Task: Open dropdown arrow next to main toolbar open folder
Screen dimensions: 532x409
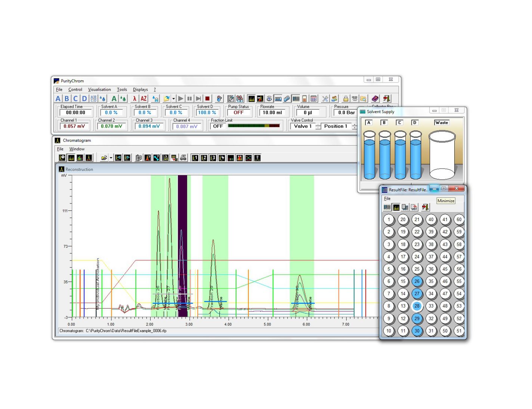Action: click(174, 99)
